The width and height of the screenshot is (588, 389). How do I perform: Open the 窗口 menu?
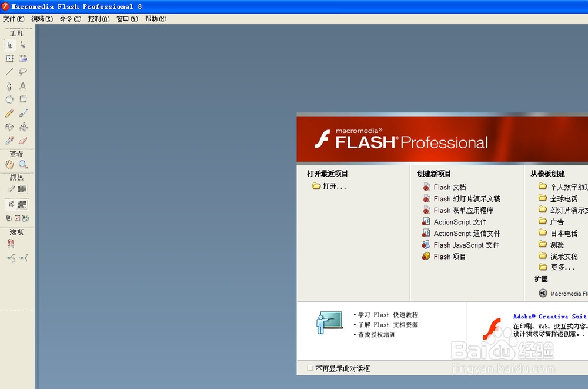click(127, 19)
